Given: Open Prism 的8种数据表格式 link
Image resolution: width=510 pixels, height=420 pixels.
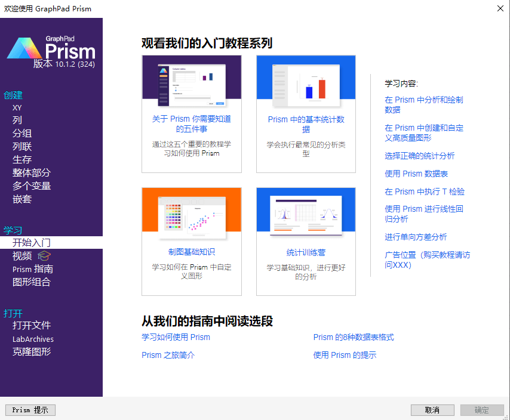Looking at the screenshot, I should coord(354,337).
